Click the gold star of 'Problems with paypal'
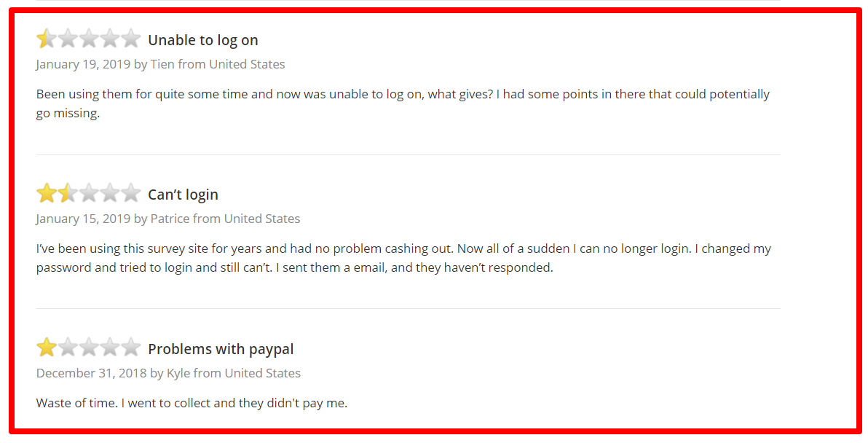The height and width of the screenshot is (443, 868). tap(47, 348)
